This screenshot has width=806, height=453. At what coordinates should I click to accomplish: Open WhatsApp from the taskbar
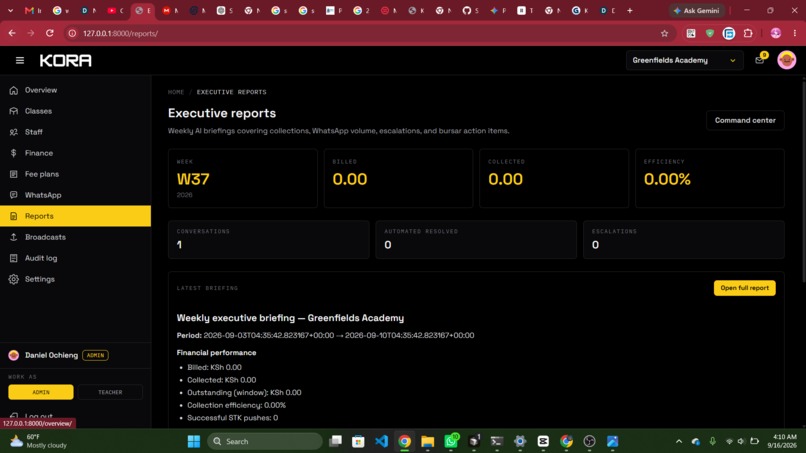451,441
